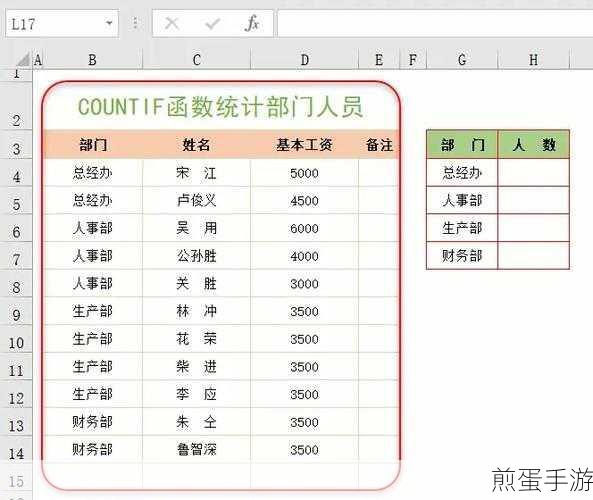Click the salary cell 6000
Image resolution: width=593 pixels, height=500 pixels.
click(304, 228)
